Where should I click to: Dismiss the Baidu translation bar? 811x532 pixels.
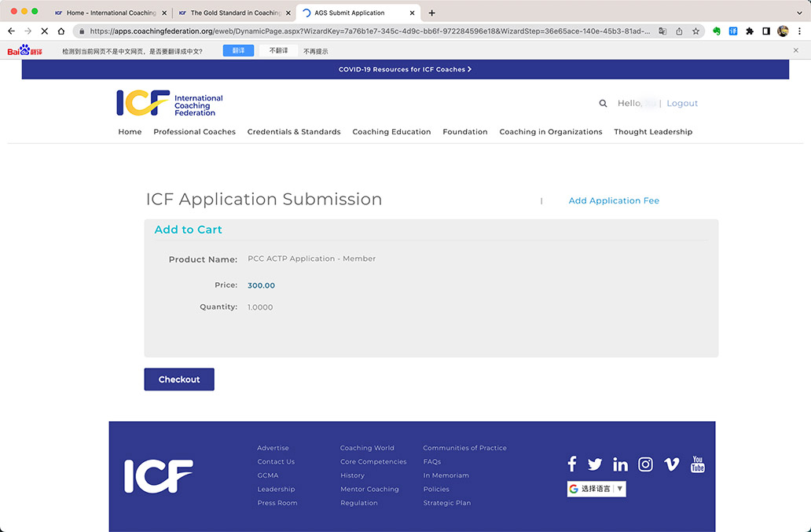click(795, 50)
